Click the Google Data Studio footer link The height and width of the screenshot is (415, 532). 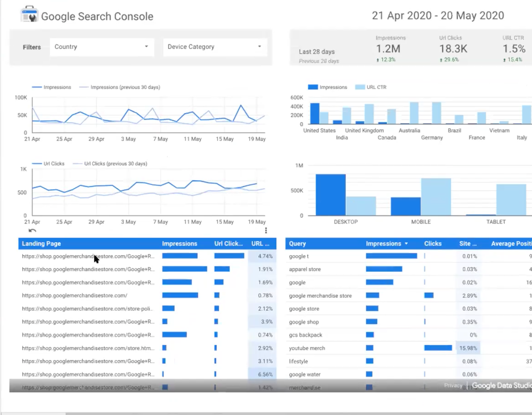coord(502,385)
